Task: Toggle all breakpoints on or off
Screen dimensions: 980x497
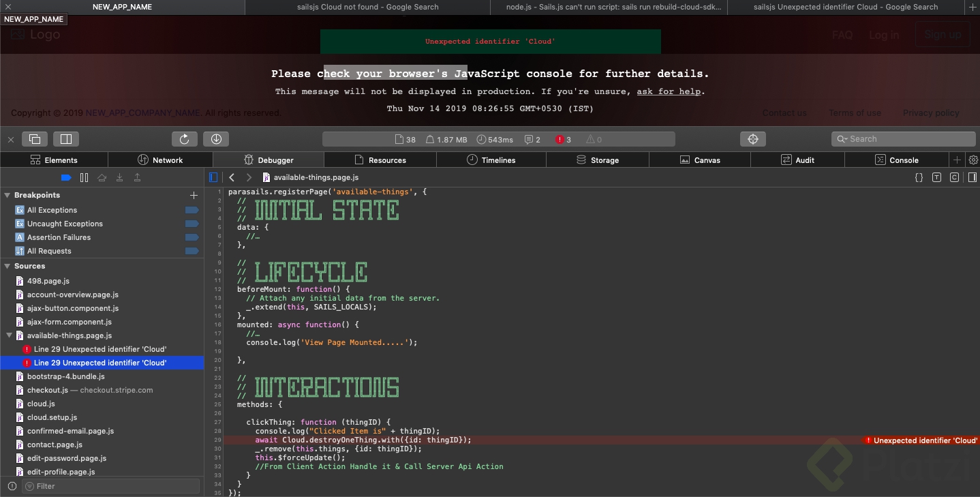Action: tap(66, 177)
